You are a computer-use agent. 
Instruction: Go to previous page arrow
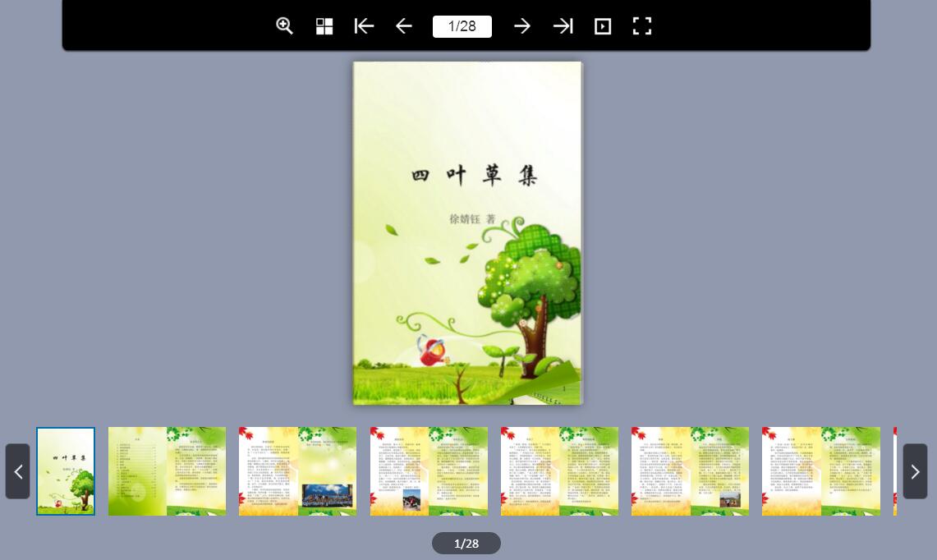(404, 25)
